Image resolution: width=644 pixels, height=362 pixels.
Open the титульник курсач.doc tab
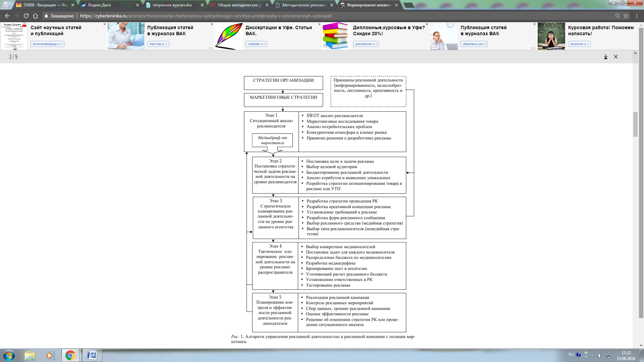pyautogui.click(x=175, y=5)
